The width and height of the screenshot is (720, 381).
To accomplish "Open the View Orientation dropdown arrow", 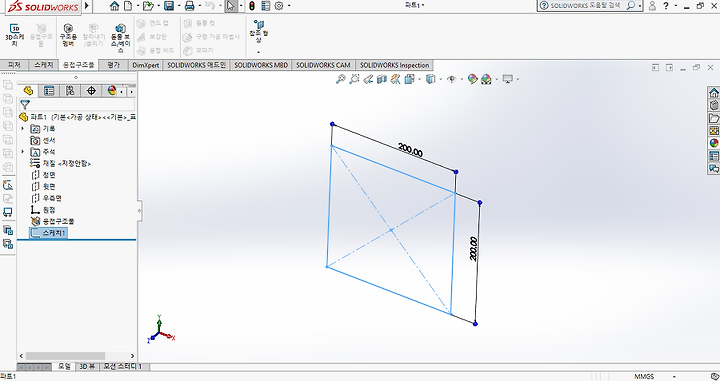I will (x=419, y=79).
